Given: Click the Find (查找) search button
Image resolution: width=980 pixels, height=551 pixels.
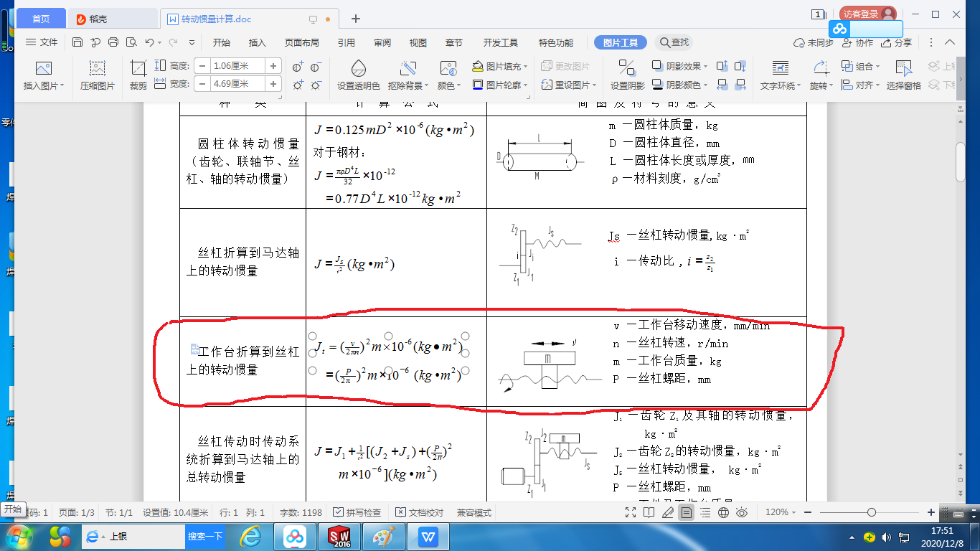Looking at the screenshot, I should pos(674,42).
